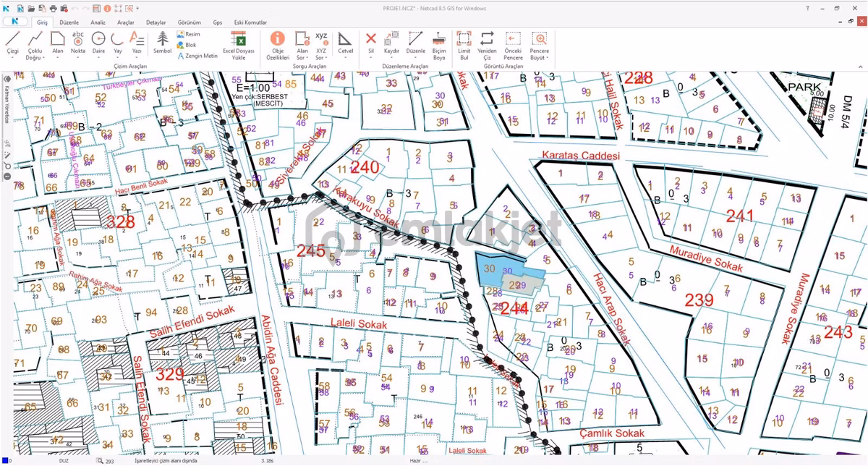Click the Yazı text tool
Image resolution: width=868 pixels, height=466 pixels.
click(x=137, y=43)
